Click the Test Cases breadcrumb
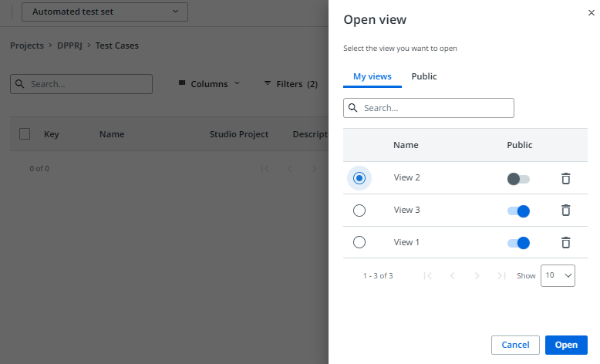This screenshot has width=600, height=364. click(x=117, y=45)
